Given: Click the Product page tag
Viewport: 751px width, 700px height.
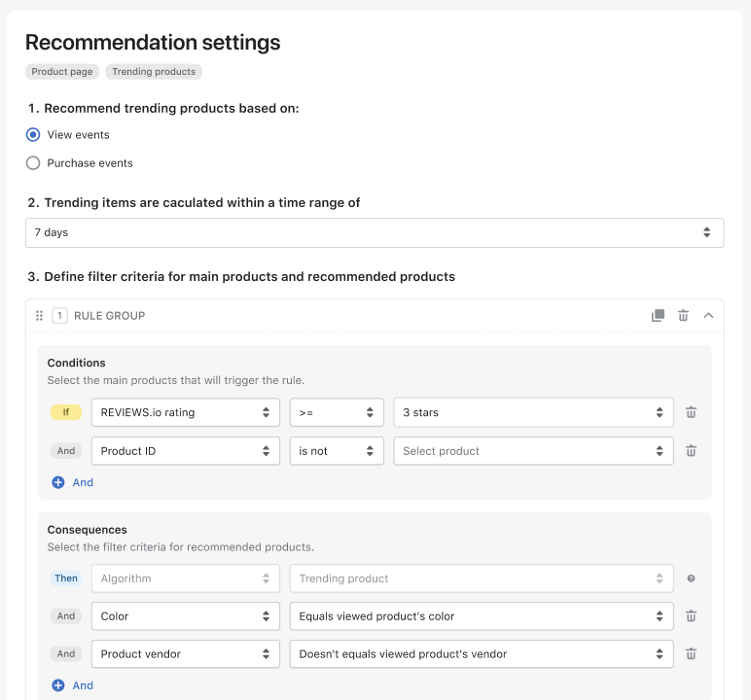Looking at the screenshot, I should [x=62, y=72].
